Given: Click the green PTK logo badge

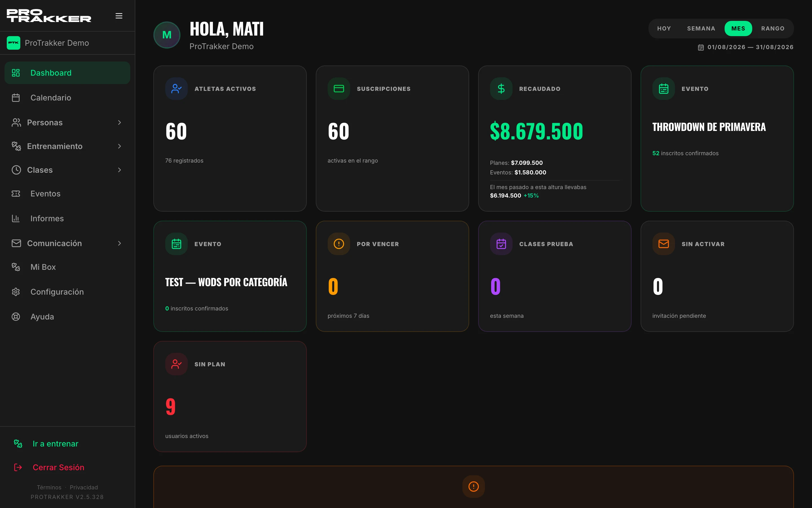Looking at the screenshot, I should click(x=14, y=43).
